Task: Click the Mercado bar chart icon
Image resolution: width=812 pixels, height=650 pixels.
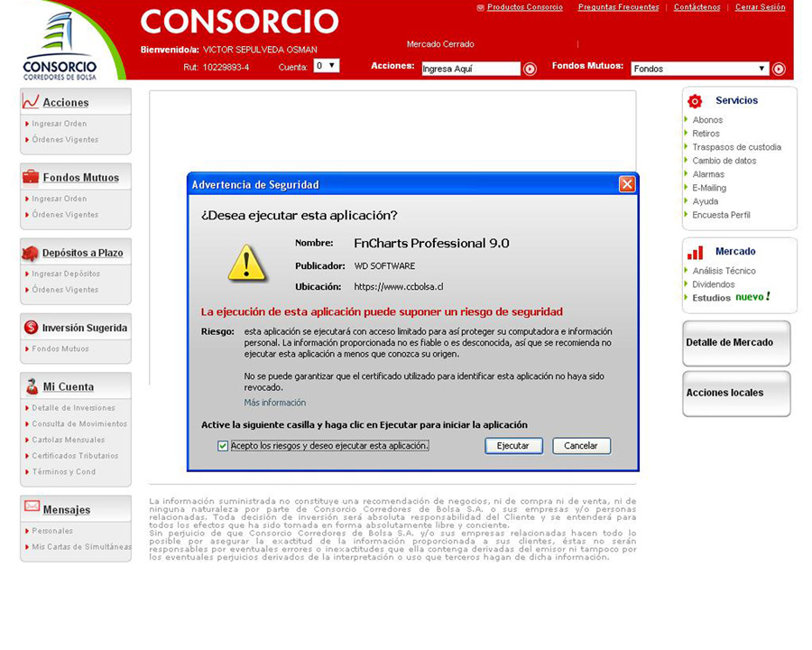Action: (x=695, y=253)
